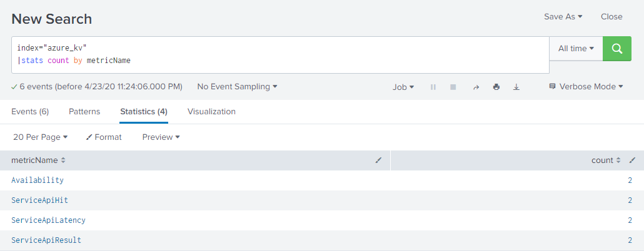Switch to the Events tab
Image resolution: width=644 pixels, height=251 pixels.
pos(30,112)
